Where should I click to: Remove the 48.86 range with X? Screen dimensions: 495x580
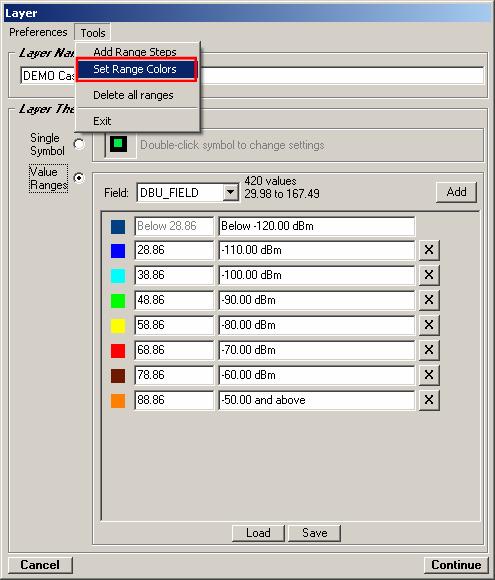click(x=429, y=300)
